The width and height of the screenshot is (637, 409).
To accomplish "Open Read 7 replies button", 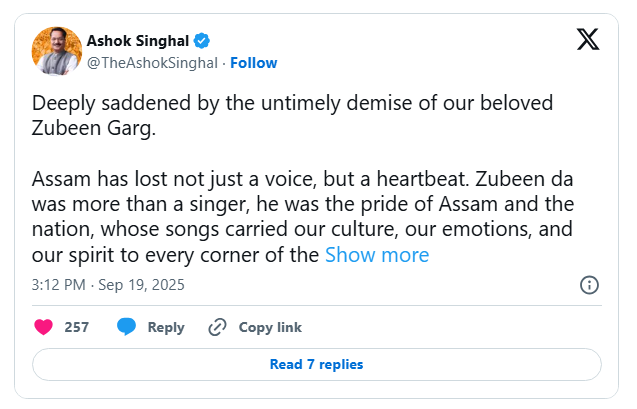I will pyautogui.click(x=317, y=364).
